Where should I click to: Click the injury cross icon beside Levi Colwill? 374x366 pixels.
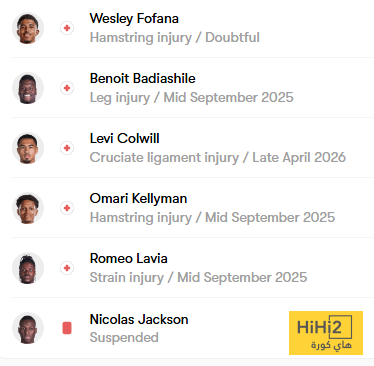pyautogui.click(x=67, y=148)
